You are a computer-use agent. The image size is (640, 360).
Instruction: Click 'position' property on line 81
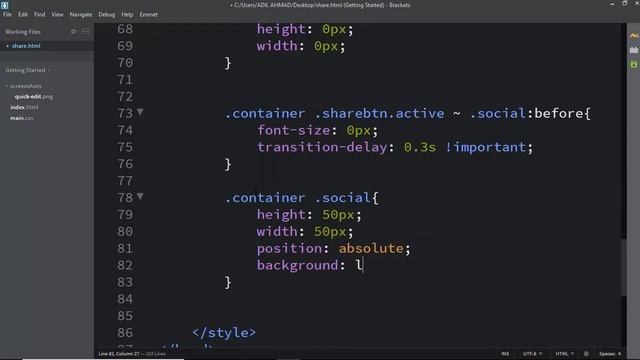click(289, 248)
